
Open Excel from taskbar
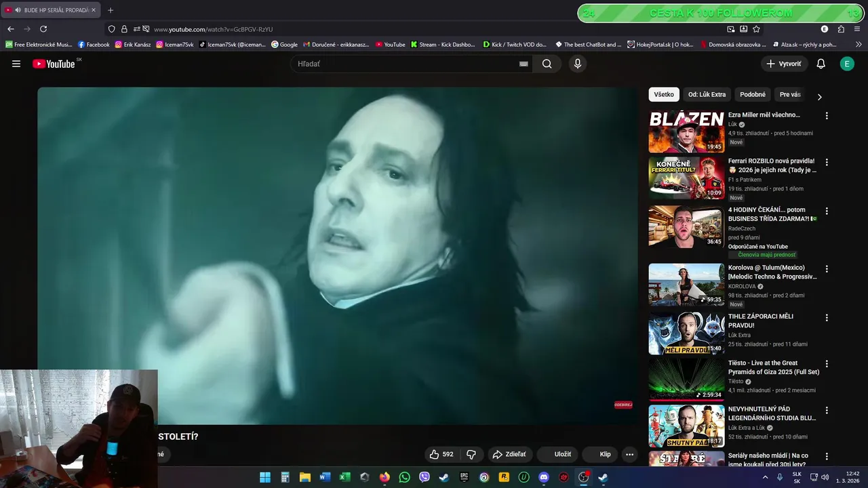(344, 477)
